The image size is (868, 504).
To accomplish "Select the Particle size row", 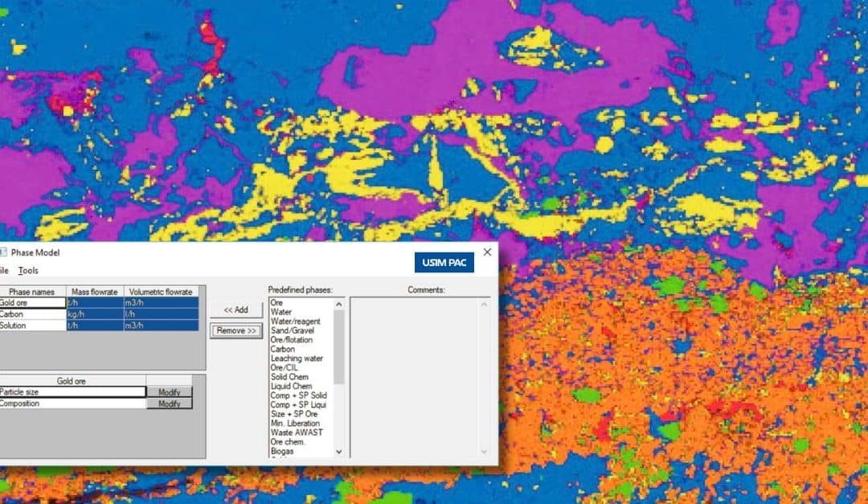I will 72,392.
